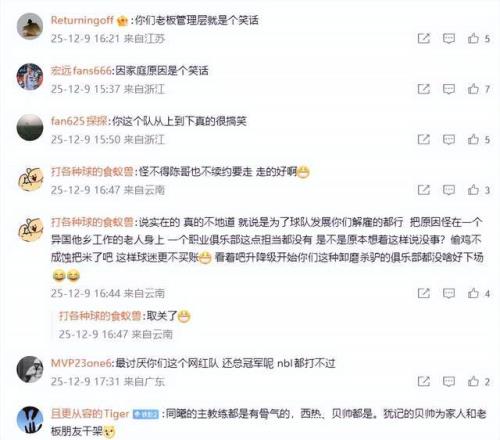This screenshot has width=500, height=440.
Task: Share the MVP23one6 comment
Action: 424,381
